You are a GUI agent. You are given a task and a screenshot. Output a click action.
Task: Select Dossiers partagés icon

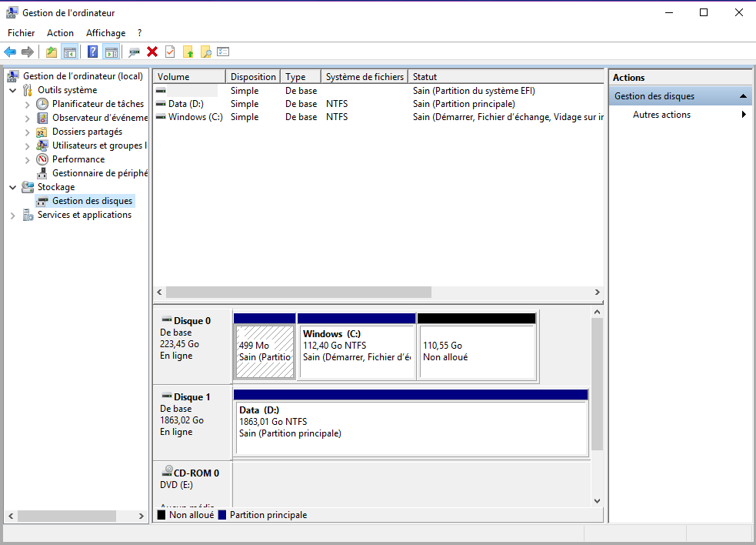pyautogui.click(x=42, y=132)
